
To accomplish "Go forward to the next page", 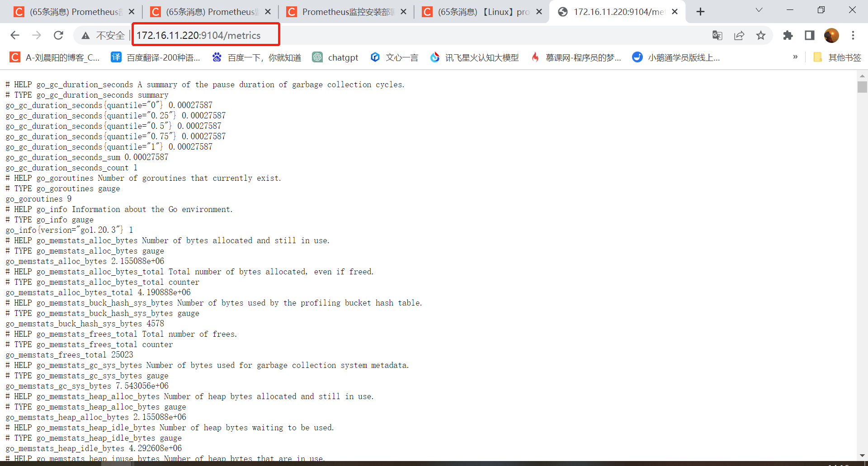I will [37, 35].
